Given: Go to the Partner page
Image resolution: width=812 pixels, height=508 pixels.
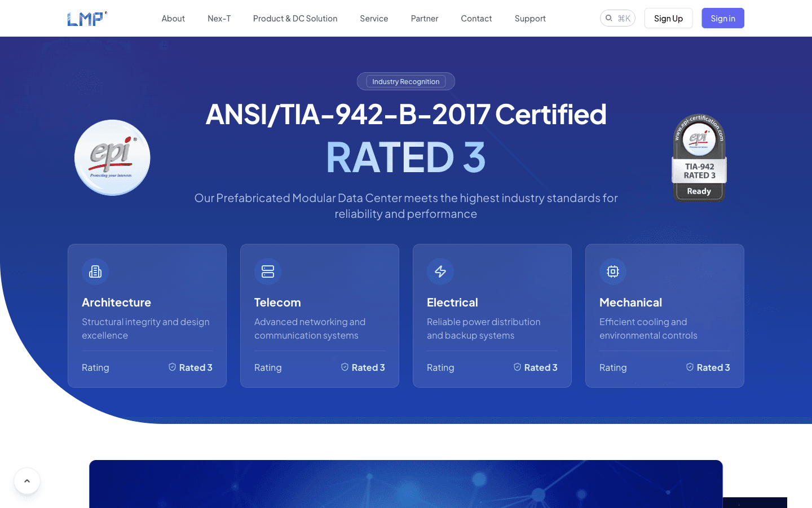Looking at the screenshot, I should coord(425,19).
